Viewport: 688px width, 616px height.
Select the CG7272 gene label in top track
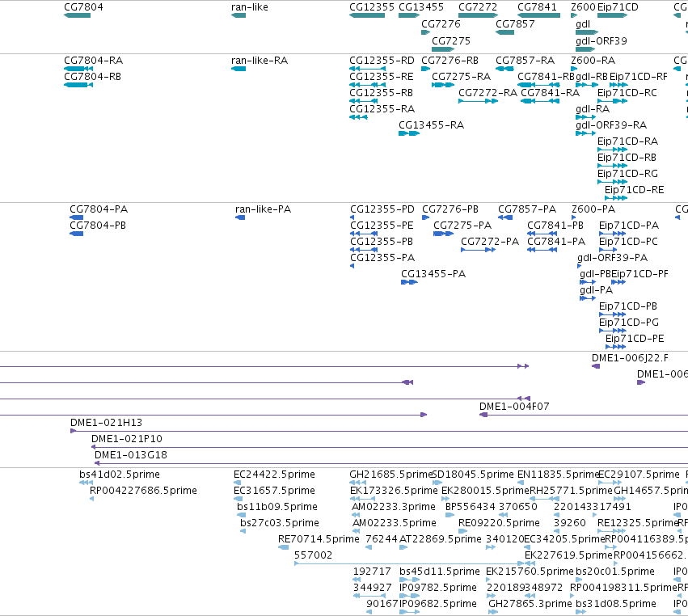[x=478, y=7]
